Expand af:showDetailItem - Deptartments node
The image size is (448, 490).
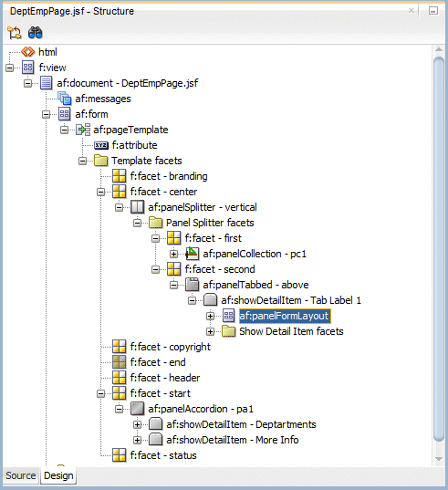point(137,424)
